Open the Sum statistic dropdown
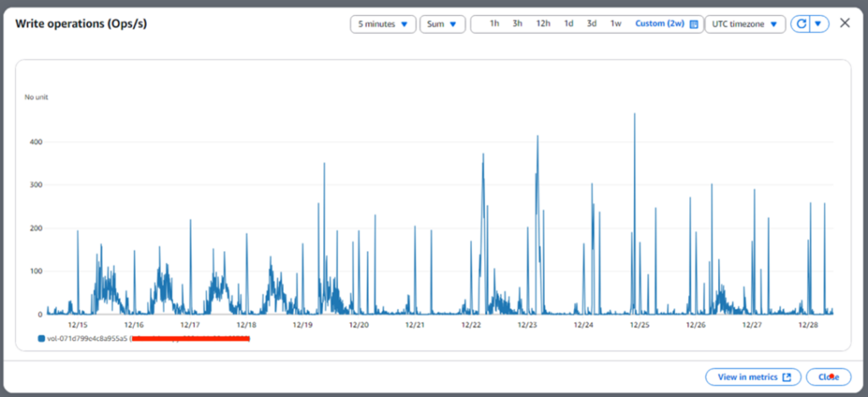This screenshot has height=397, width=868. point(442,24)
